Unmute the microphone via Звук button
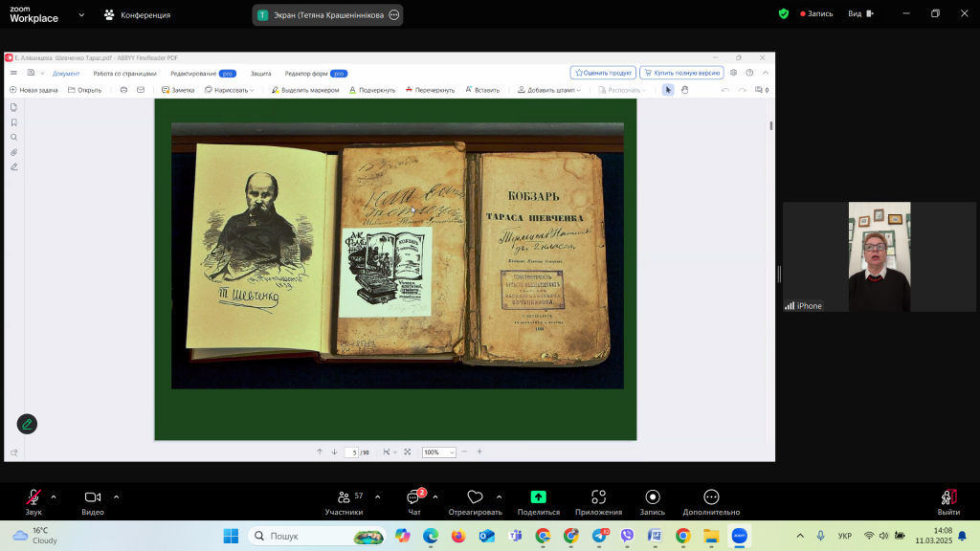Screen dimensions: 980x551 click(x=33, y=497)
